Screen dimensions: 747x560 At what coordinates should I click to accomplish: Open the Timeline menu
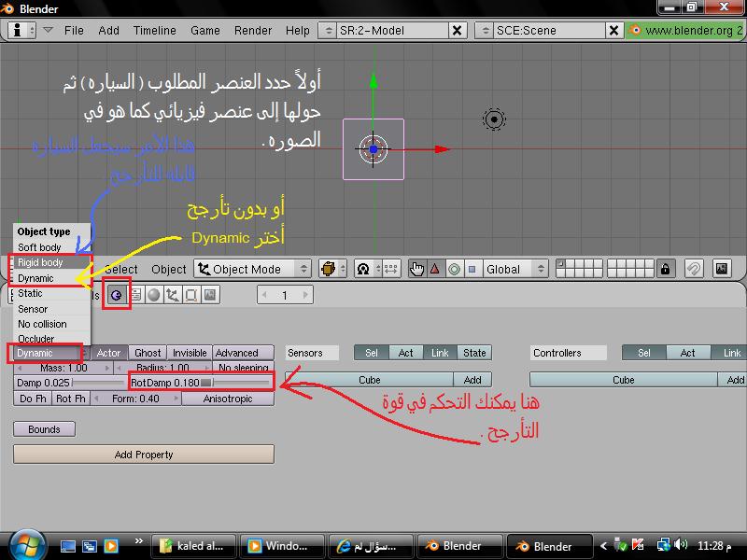click(x=154, y=31)
